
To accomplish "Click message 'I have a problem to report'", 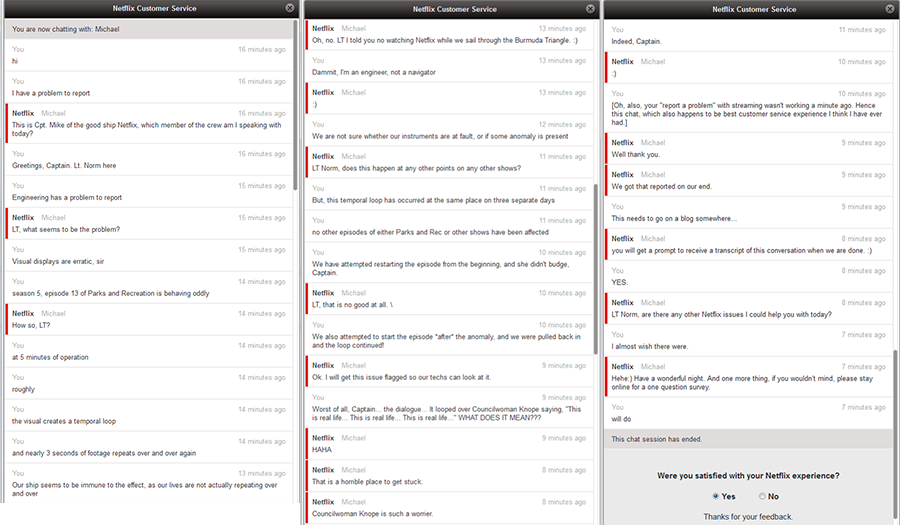I will click(x=51, y=93).
